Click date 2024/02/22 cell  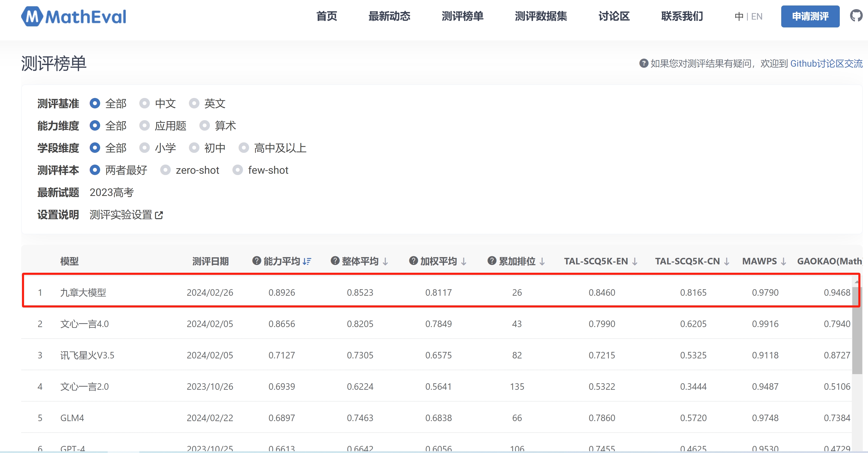[210, 418]
